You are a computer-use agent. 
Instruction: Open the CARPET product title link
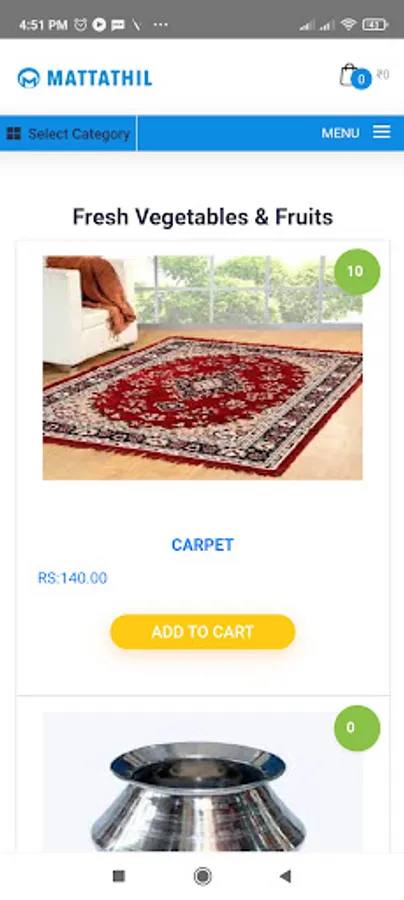point(203,545)
